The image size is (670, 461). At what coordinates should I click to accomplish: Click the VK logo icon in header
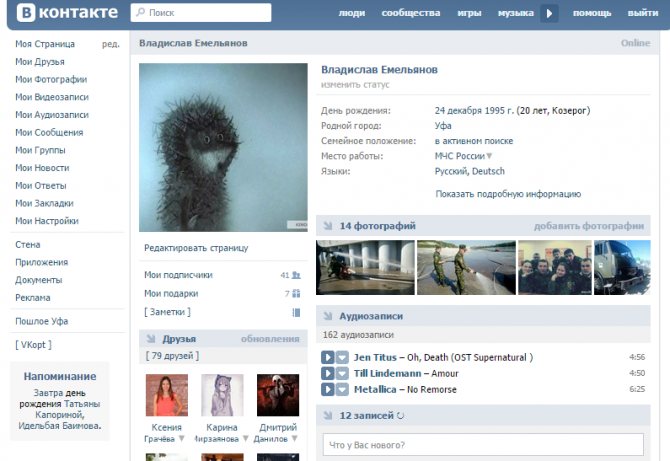[x=26, y=12]
